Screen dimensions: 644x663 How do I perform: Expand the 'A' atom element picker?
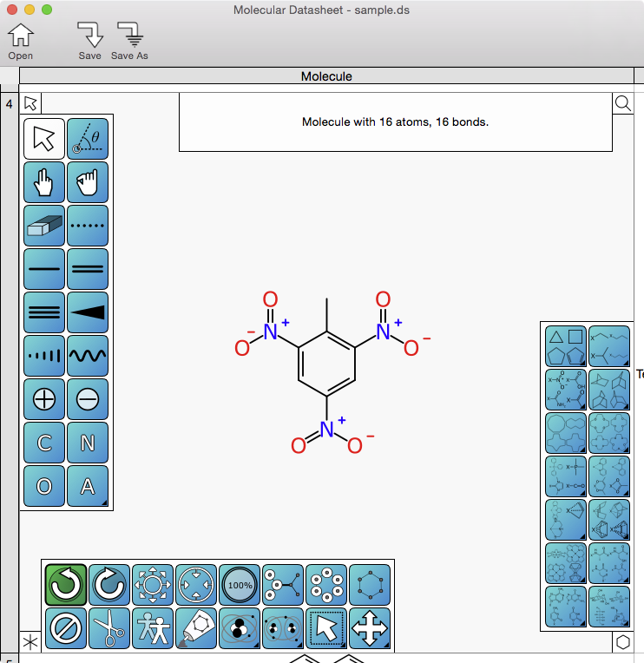(x=88, y=486)
